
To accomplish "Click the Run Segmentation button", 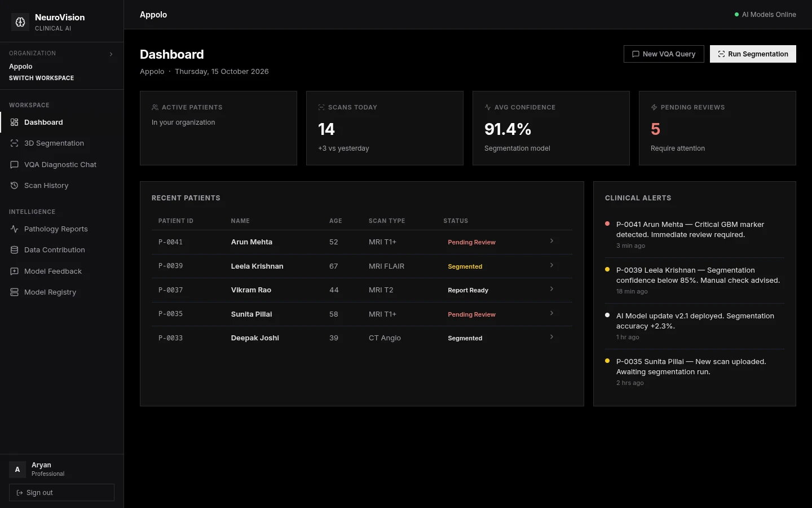I will (x=753, y=54).
